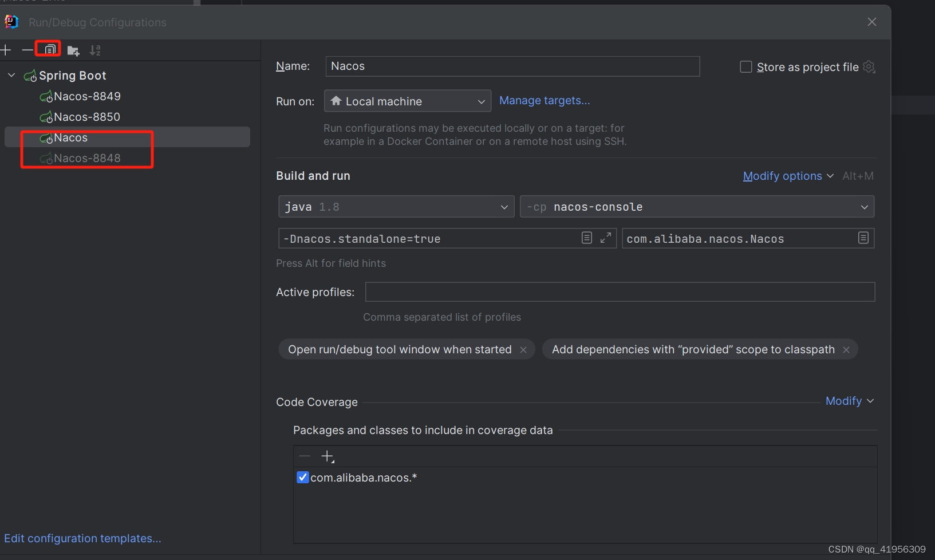
Task: Click Manage targets link
Action: click(x=545, y=101)
